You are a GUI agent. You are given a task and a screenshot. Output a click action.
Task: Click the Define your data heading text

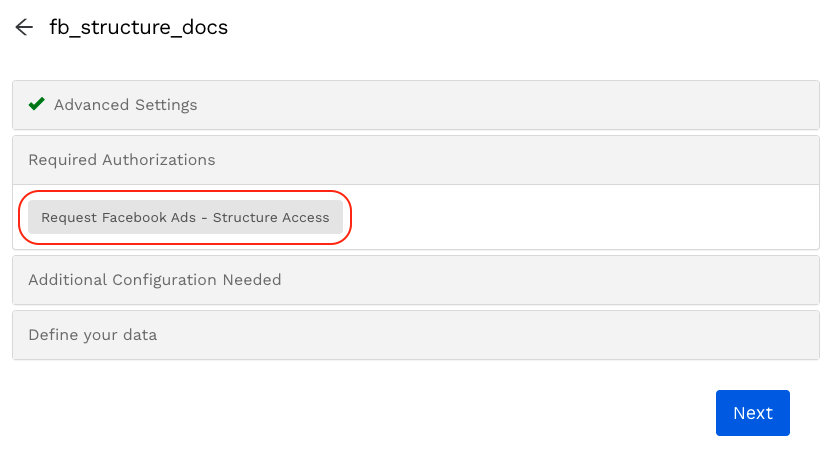[x=93, y=335]
